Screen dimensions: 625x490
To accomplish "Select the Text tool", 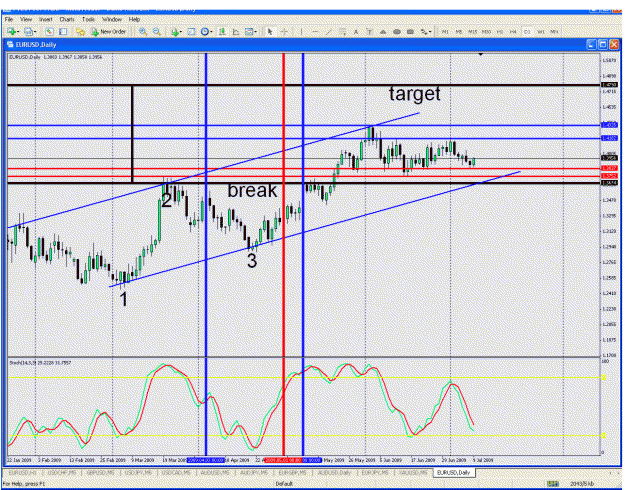I will coord(356,31).
